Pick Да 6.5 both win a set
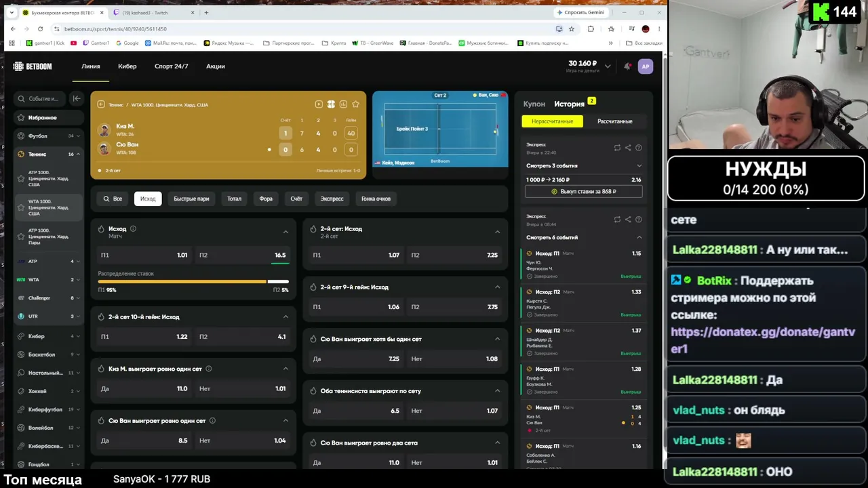Screen dimensions: 868x488 point(356,411)
